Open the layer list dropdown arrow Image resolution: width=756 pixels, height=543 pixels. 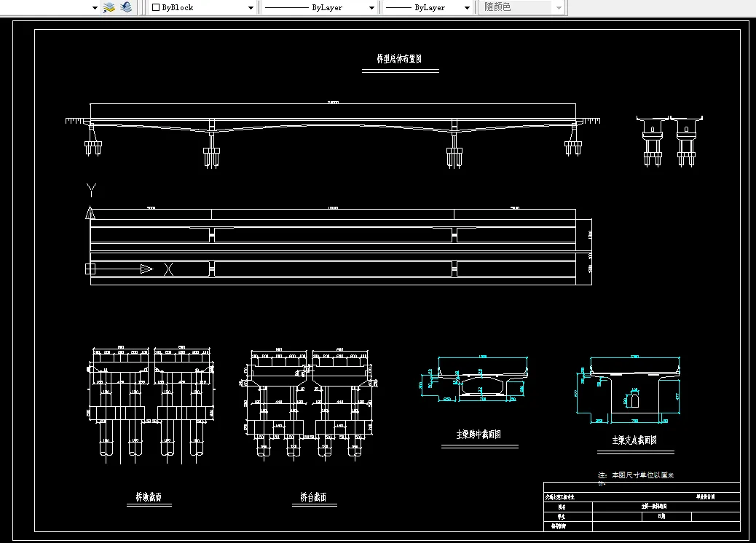coord(95,8)
